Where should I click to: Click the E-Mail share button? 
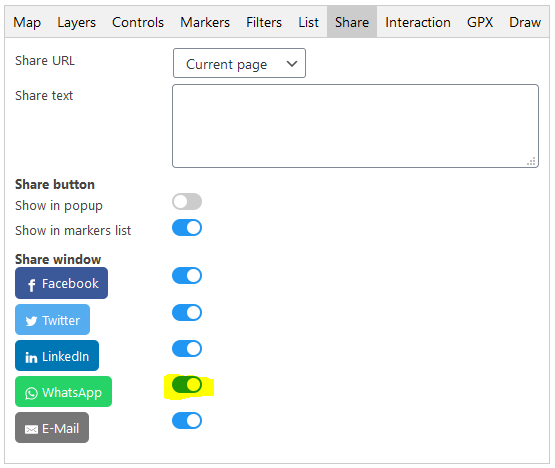52,428
